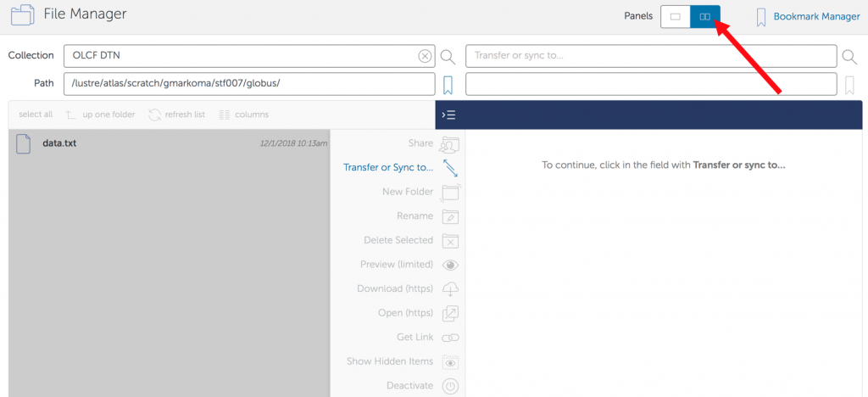
Task: Click select all in toolbar
Action: click(x=36, y=115)
